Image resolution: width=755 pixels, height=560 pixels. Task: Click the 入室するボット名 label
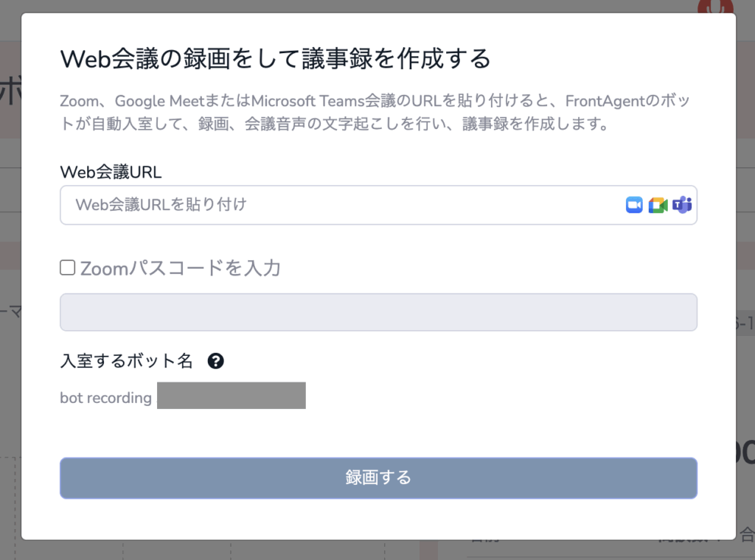tap(126, 361)
